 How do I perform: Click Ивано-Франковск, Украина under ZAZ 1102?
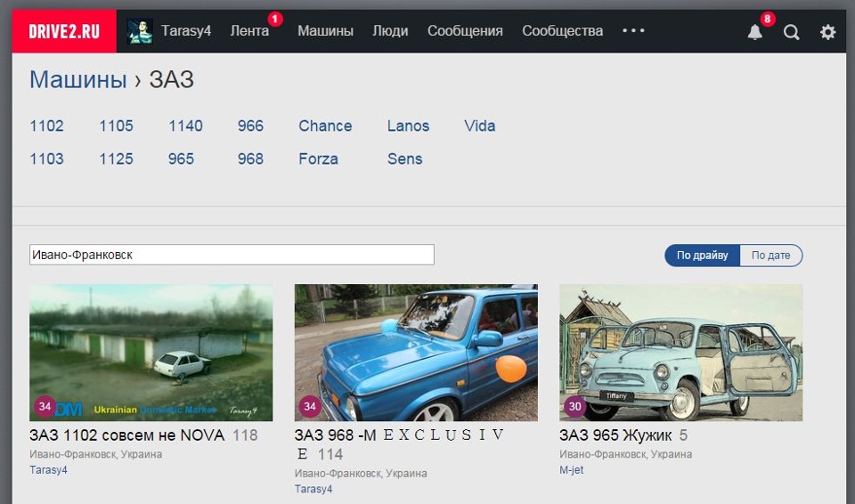pos(96,454)
